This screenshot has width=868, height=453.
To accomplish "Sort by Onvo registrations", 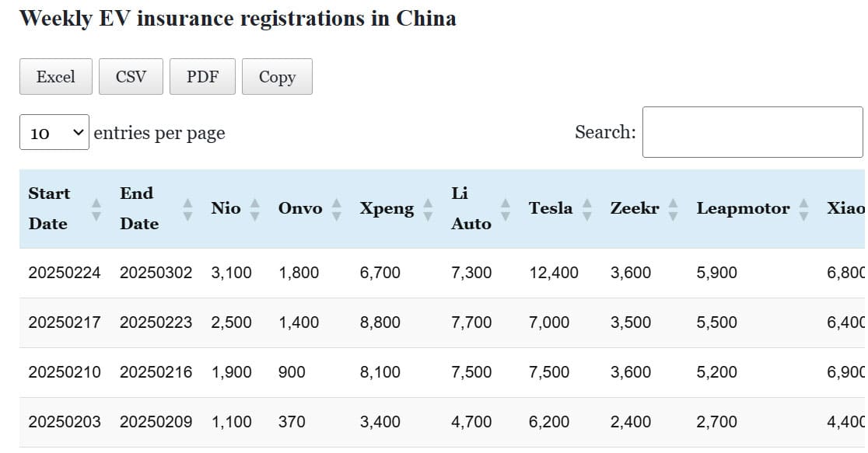I will click(337, 208).
